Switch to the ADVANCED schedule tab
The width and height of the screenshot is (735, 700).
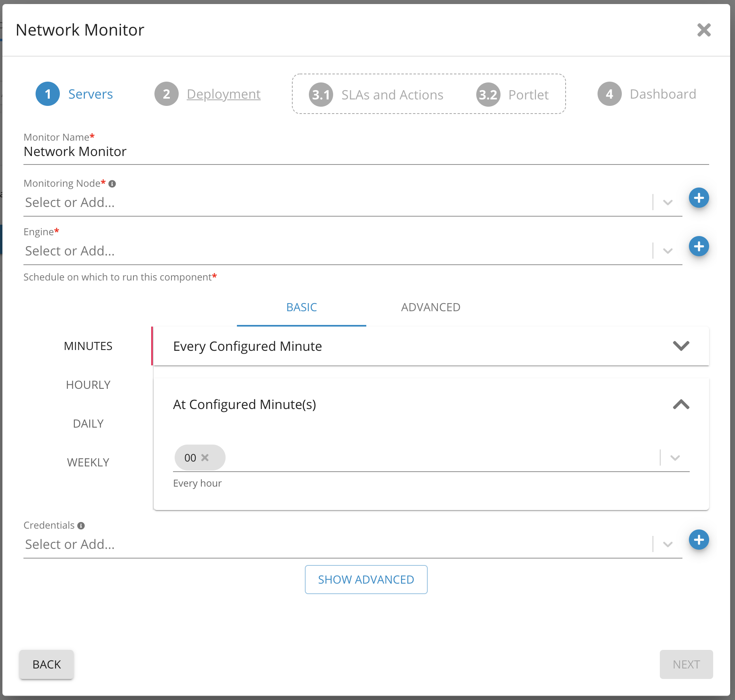(431, 308)
